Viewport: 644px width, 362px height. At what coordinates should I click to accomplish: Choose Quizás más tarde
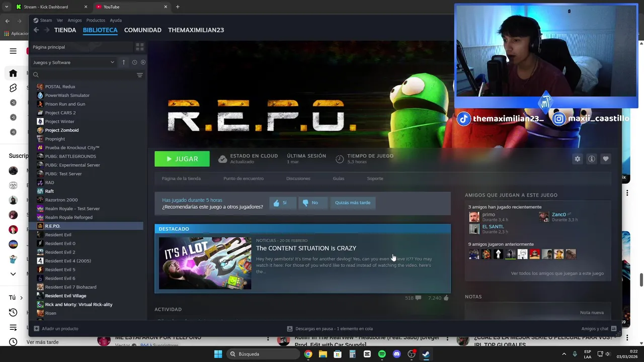[x=353, y=203]
